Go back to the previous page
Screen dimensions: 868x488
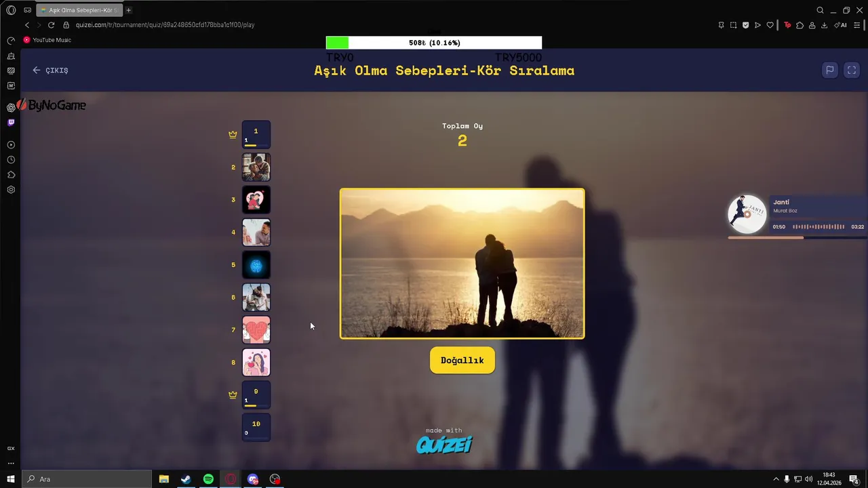(27, 25)
